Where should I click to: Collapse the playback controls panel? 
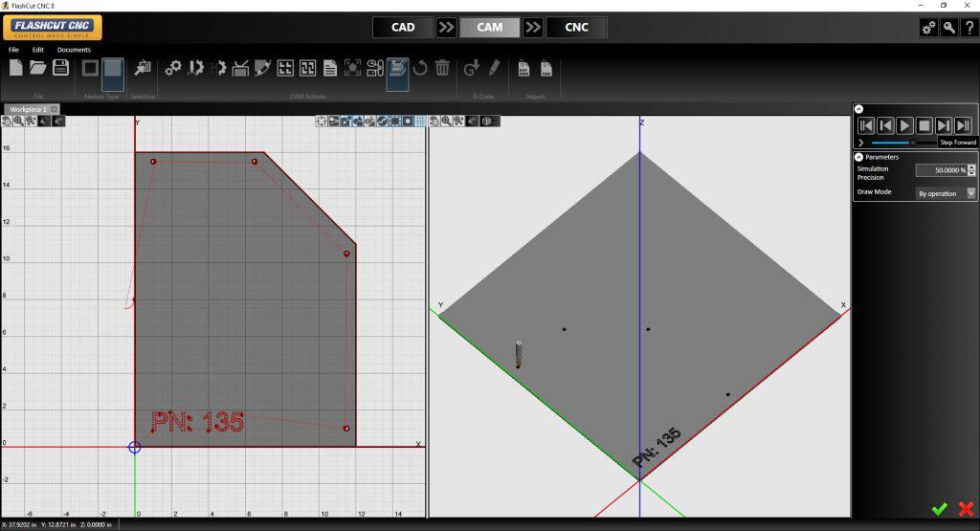coord(858,110)
